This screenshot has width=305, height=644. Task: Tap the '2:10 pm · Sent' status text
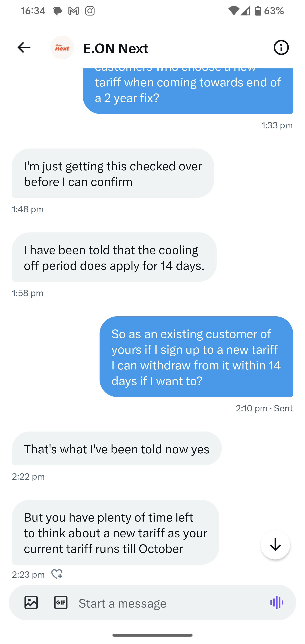(264, 408)
